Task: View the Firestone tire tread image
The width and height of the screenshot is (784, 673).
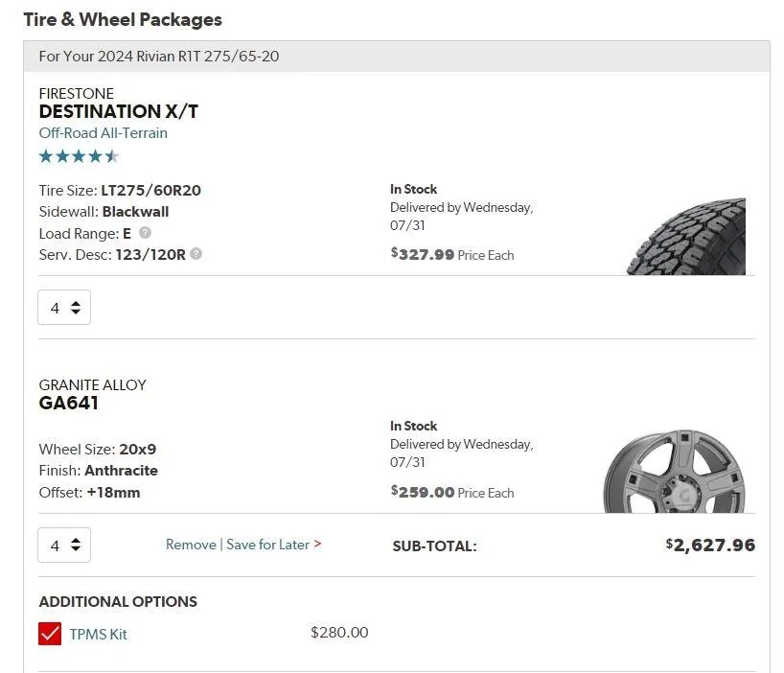Action: click(686, 236)
